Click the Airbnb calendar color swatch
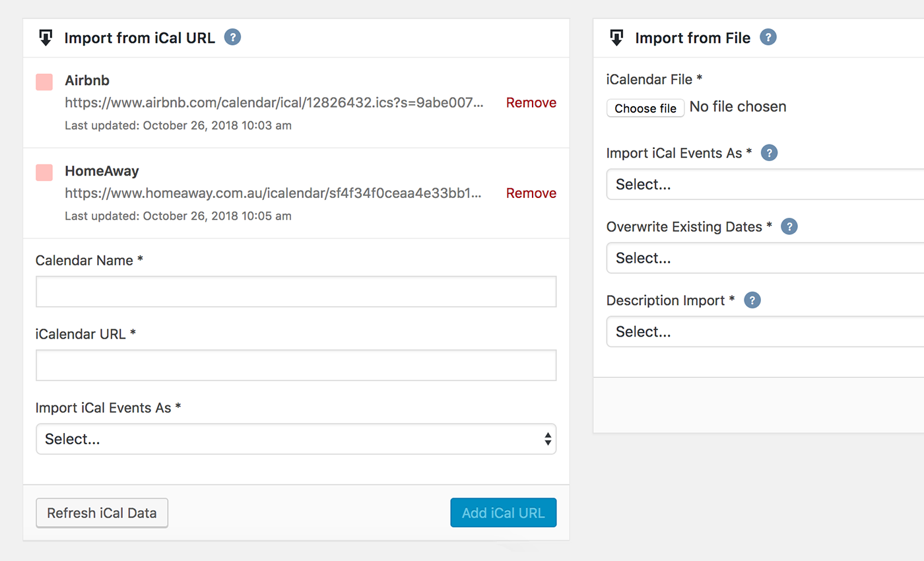Viewport: 924px width, 561px height. pos(44,82)
